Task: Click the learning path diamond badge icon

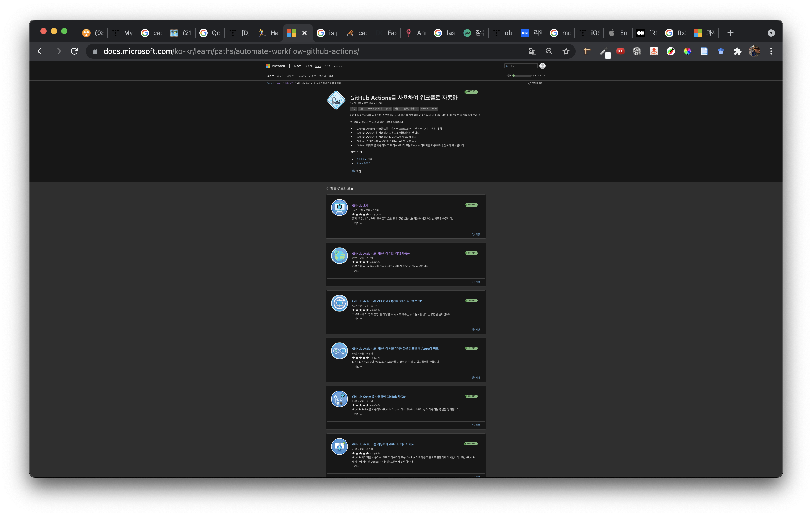Action: coord(336,100)
